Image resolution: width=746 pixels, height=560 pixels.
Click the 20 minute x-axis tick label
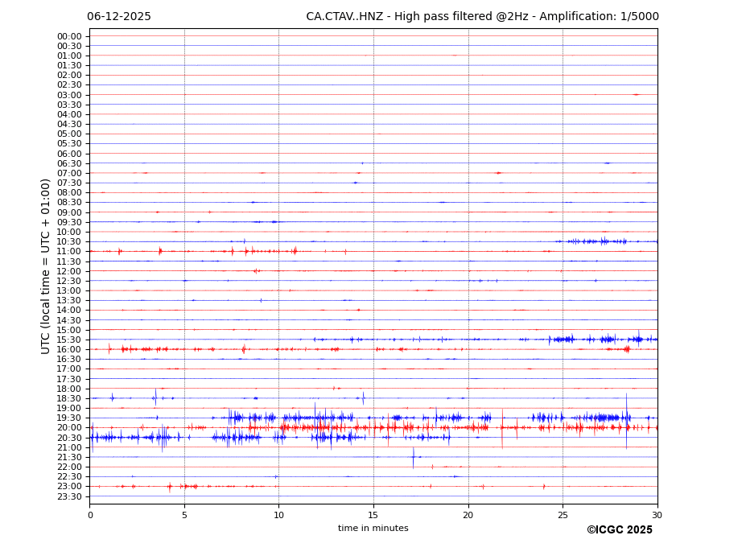click(468, 515)
